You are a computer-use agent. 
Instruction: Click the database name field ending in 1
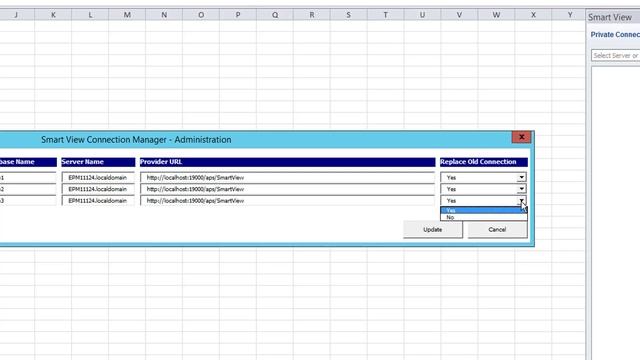(x=28, y=178)
